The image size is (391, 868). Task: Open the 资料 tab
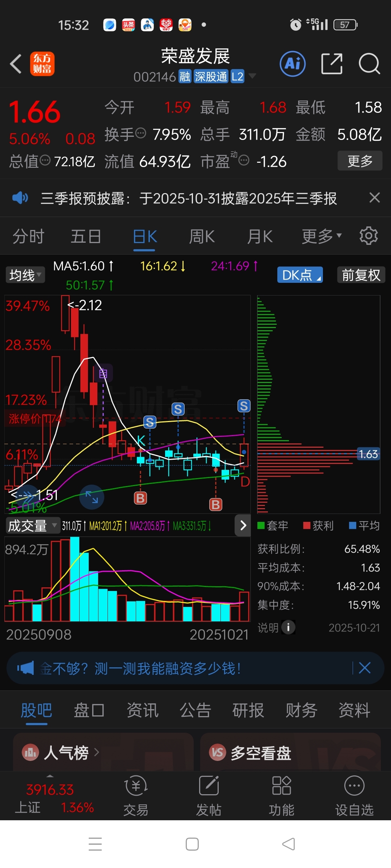pos(354,710)
